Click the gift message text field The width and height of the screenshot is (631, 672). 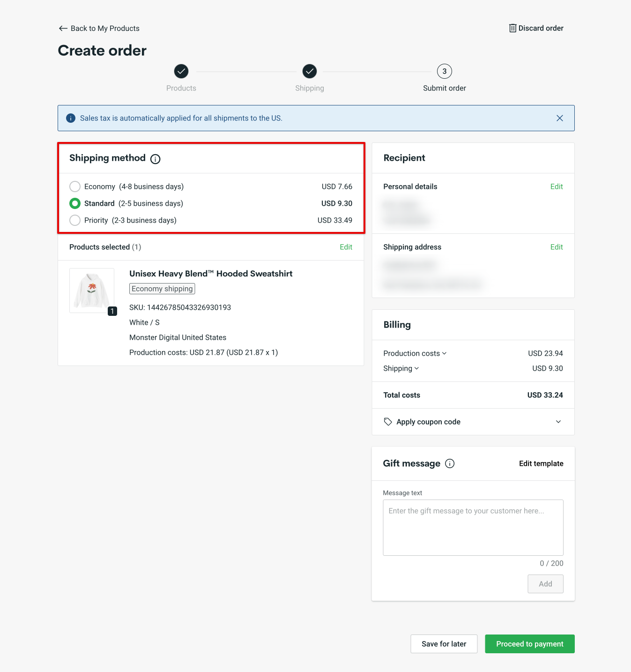473,527
